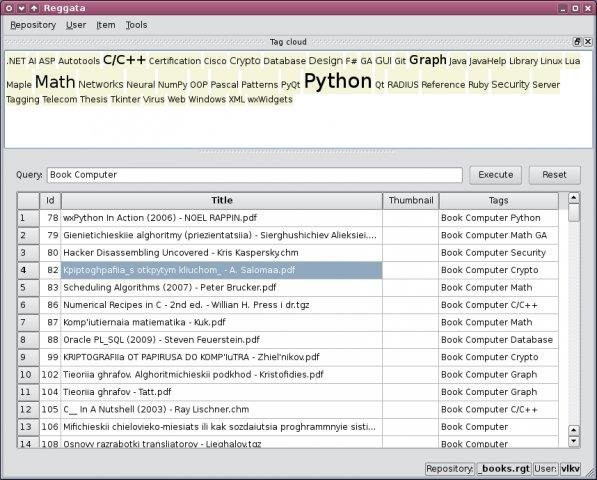Open the Repository menu
The width and height of the screenshot is (597, 480).
coord(33,25)
